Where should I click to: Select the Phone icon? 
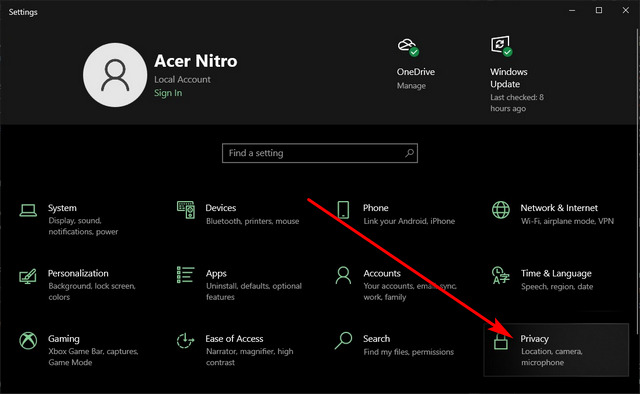point(343,210)
